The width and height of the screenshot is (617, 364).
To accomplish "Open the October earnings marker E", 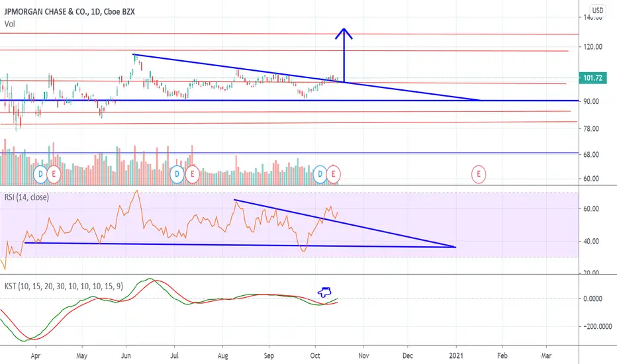I will [334, 174].
